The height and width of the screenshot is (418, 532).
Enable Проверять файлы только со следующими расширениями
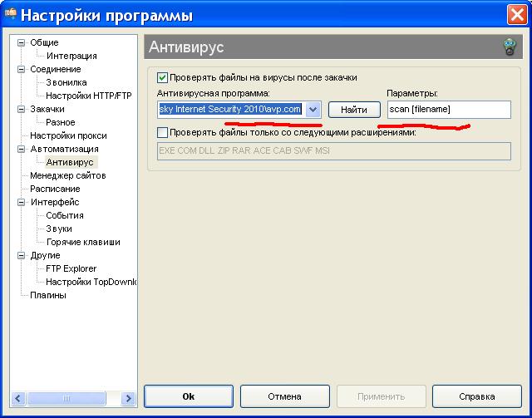[162, 132]
